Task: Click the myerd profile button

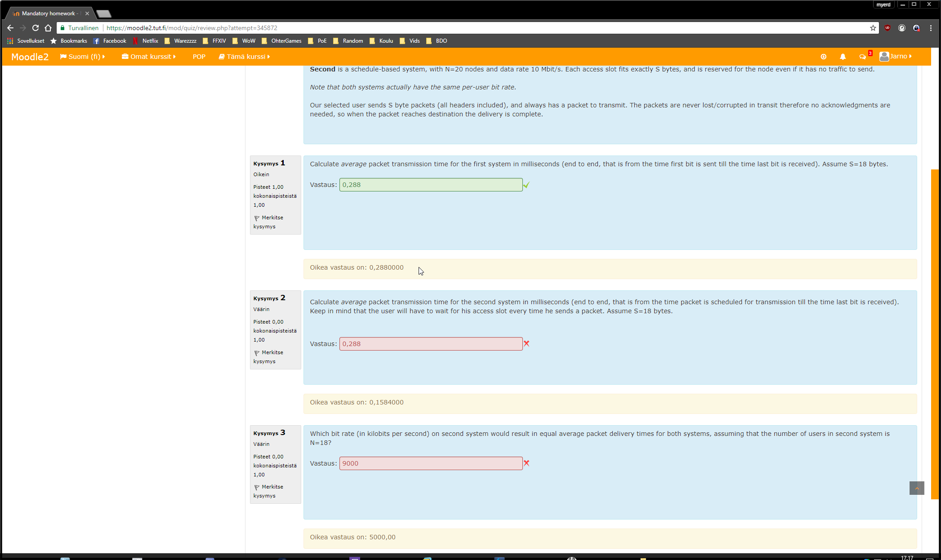Action: pos(883,4)
